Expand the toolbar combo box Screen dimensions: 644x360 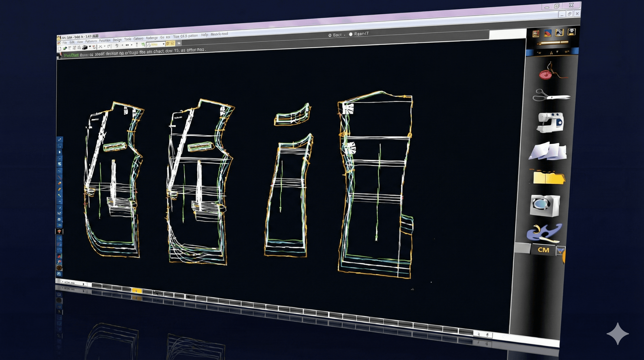(164, 44)
